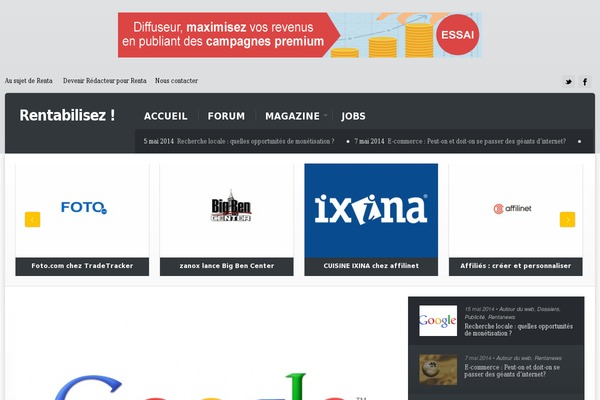The height and width of the screenshot is (400, 600).
Task: Open caption zanox lance Big Ben Center
Action: [x=227, y=266]
